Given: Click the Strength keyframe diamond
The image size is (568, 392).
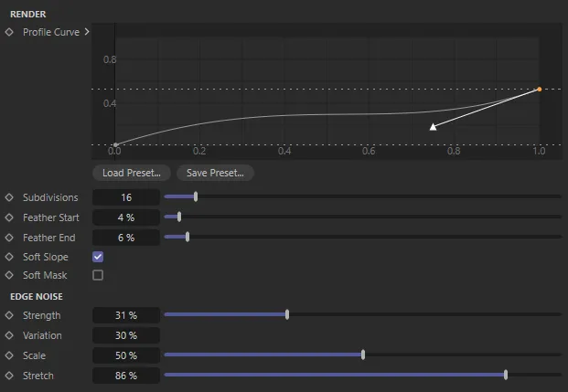Looking at the screenshot, I should pos(9,315).
